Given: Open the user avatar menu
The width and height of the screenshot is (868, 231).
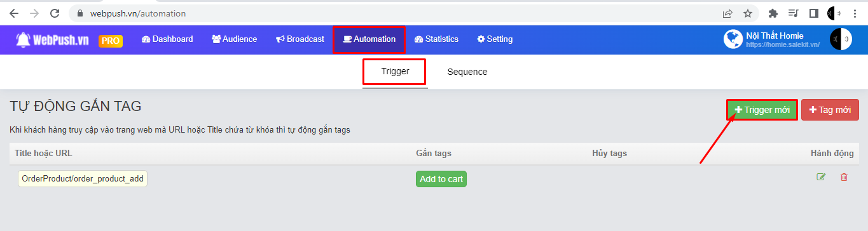Looking at the screenshot, I should click(840, 39).
